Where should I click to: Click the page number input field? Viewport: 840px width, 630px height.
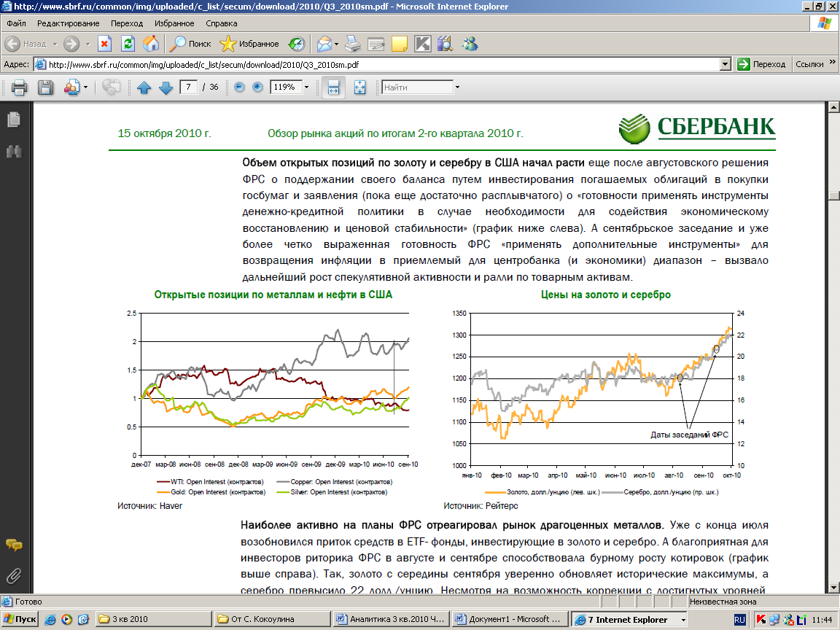(190, 87)
